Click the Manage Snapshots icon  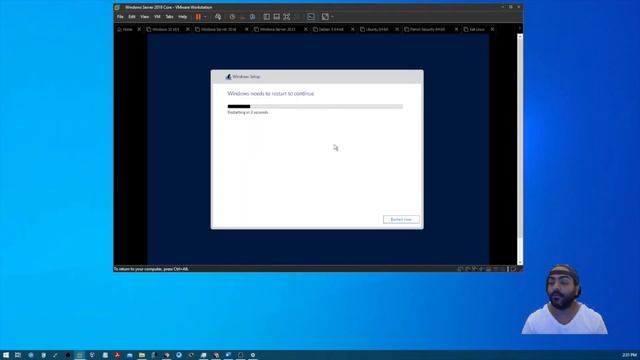pyautogui.click(x=253, y=17)
